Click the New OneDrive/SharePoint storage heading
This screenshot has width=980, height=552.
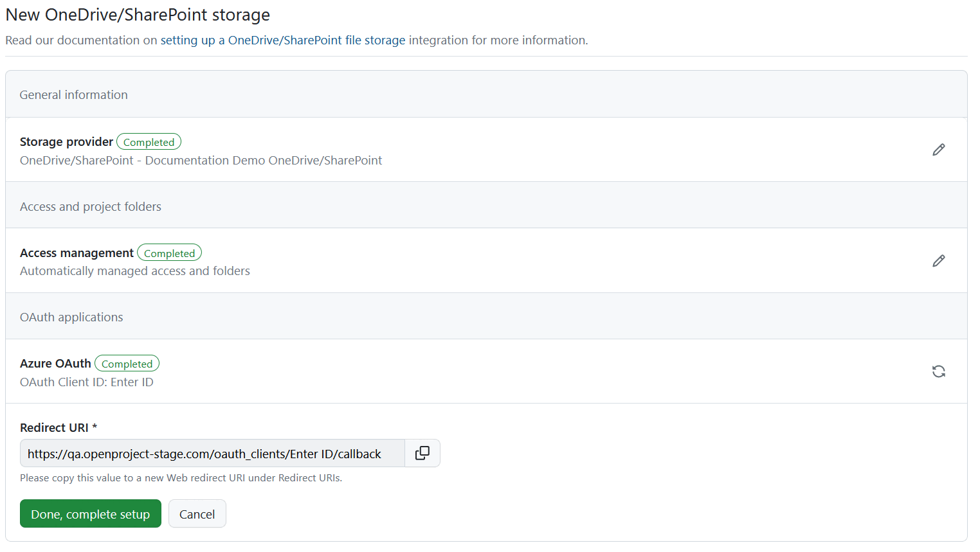click(x=137, y=14)
